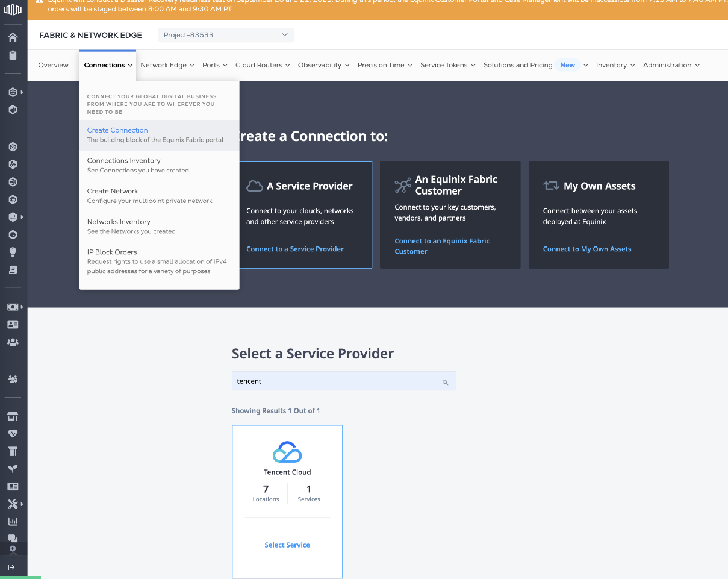
Task: Click the New badge in navigation
Action: pyautogui.click(x=568, y=65)
